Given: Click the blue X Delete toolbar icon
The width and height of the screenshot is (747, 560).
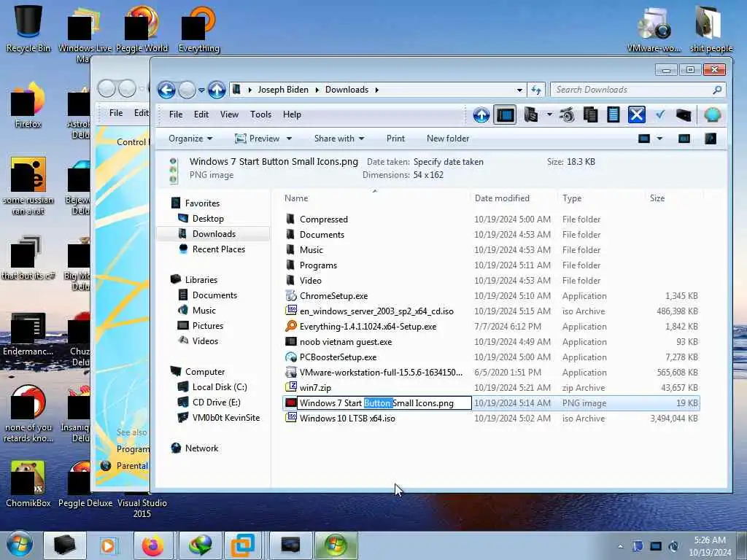Looking at the screenshot, I should (636, 114).
